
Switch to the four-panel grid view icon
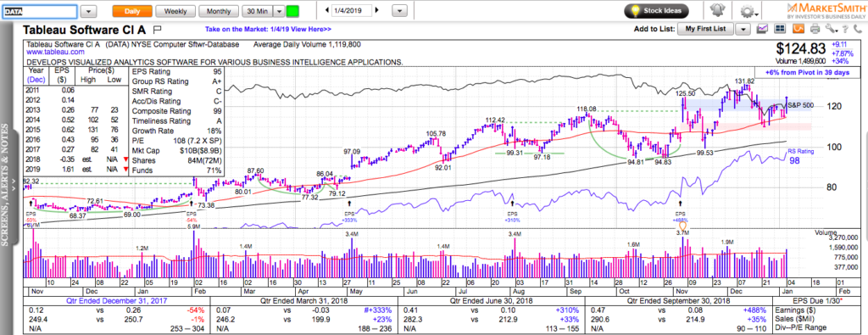(780, 29)
